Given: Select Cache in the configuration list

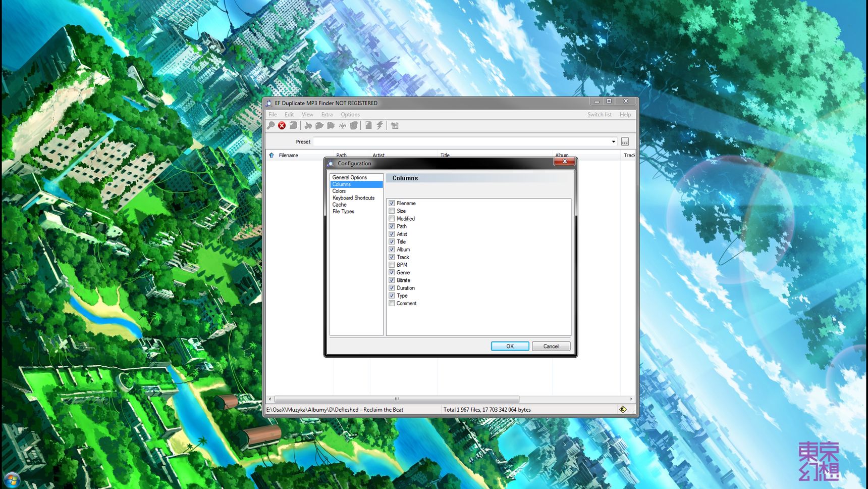Looking at the screenshot, I should 356,205.
